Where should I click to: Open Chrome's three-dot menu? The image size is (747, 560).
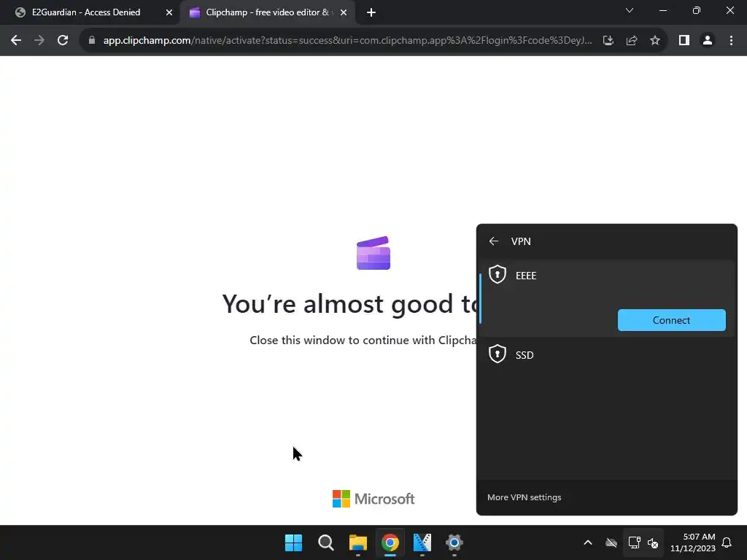tap(731, 41)
